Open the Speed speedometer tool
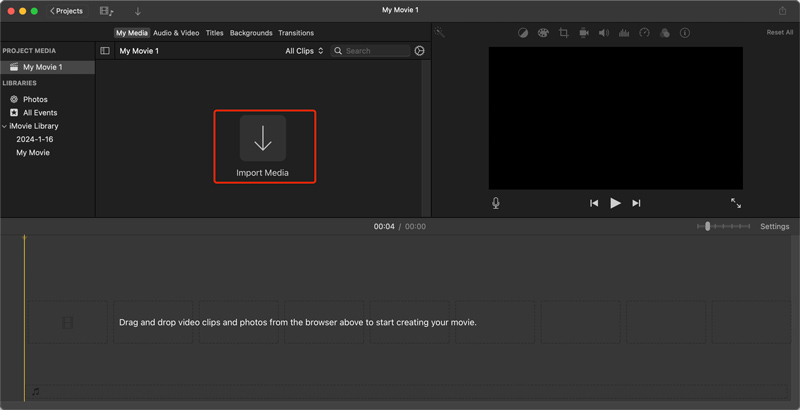 pos(644,33)
